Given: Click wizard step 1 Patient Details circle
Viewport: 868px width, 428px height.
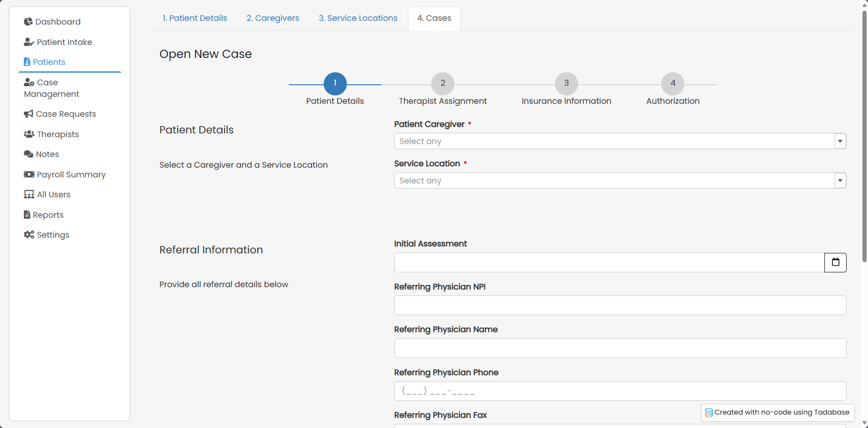Looking at the screenshot, I should 335,83.
